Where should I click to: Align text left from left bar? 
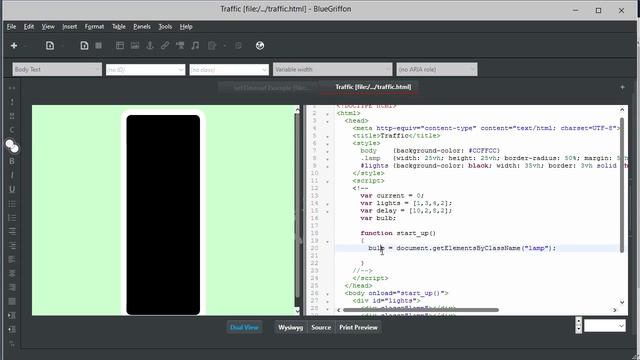click(12, 259)
